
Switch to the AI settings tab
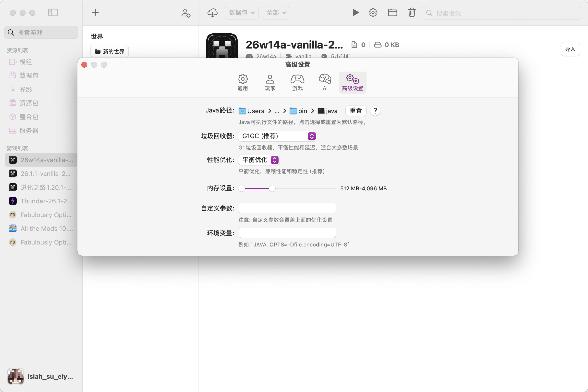coord(324,82)
